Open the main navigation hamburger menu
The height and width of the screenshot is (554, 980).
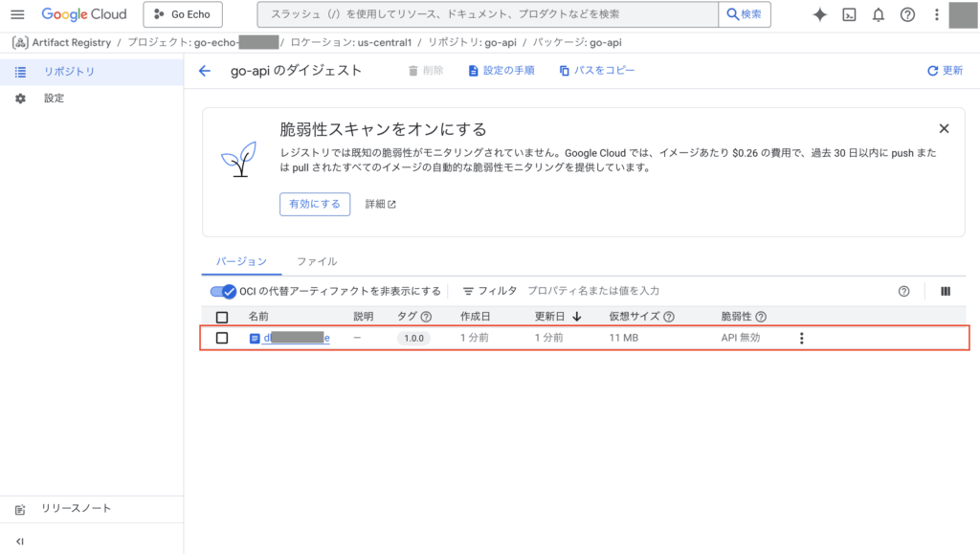[17, 14]
